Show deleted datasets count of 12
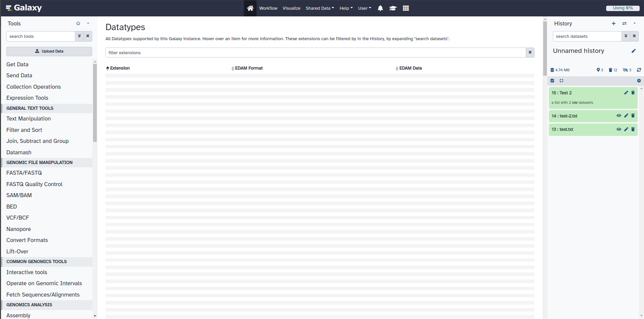The height and width of the screenshot is (319, 644). pos(613,70)
